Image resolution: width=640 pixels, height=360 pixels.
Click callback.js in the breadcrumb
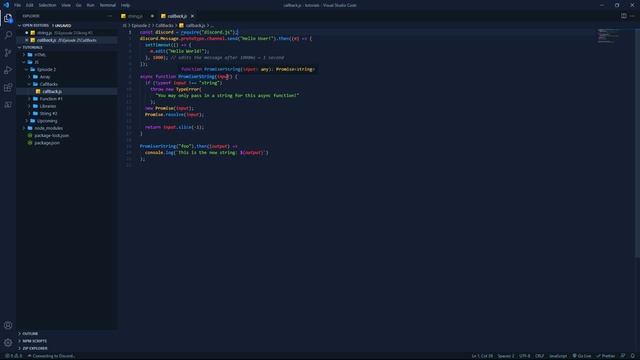pos(192,25)
